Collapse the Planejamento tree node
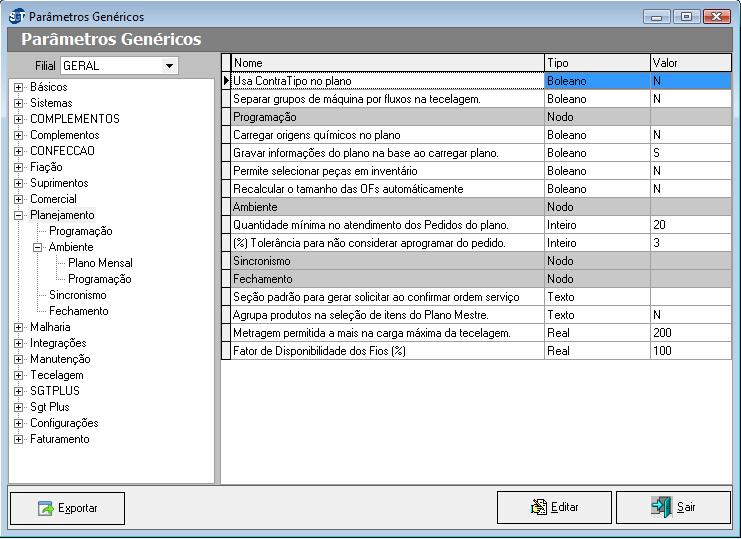The width and height of the screenshot is (741, 539). point(19,215)
